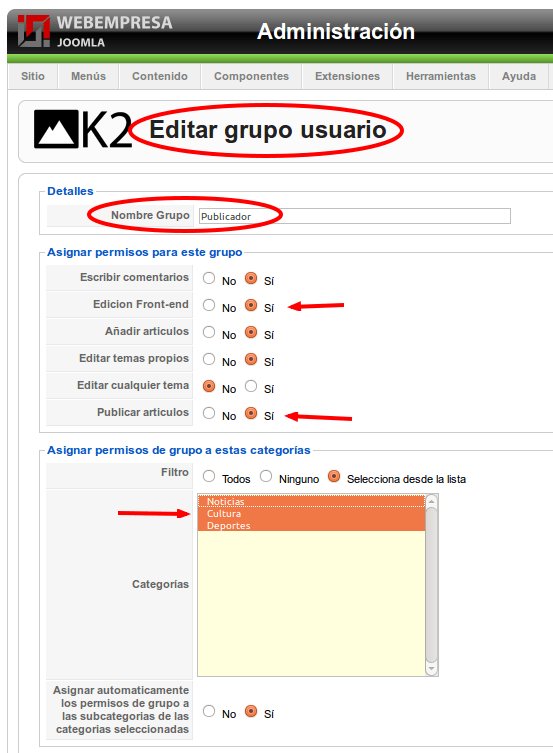The width and height of the screenshot is (553, 753).
Task: Choose Todos in the Filtro options
Action: (209, 476)
